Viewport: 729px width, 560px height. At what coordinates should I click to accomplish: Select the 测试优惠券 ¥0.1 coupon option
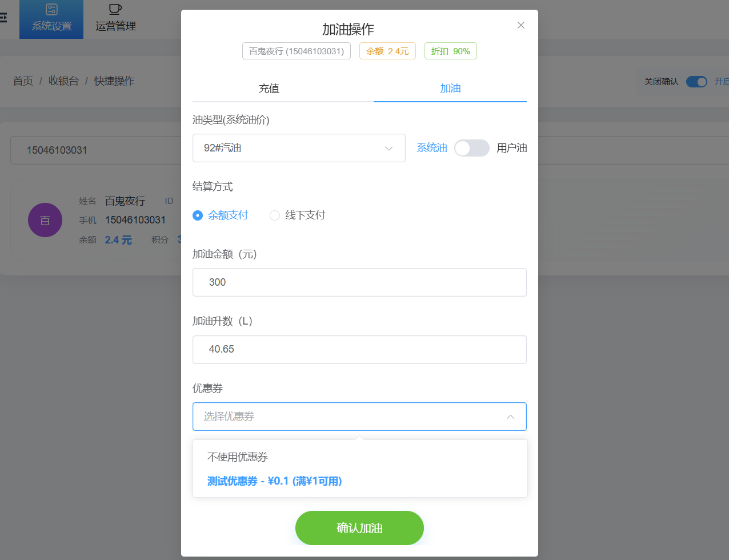point(274,481)
